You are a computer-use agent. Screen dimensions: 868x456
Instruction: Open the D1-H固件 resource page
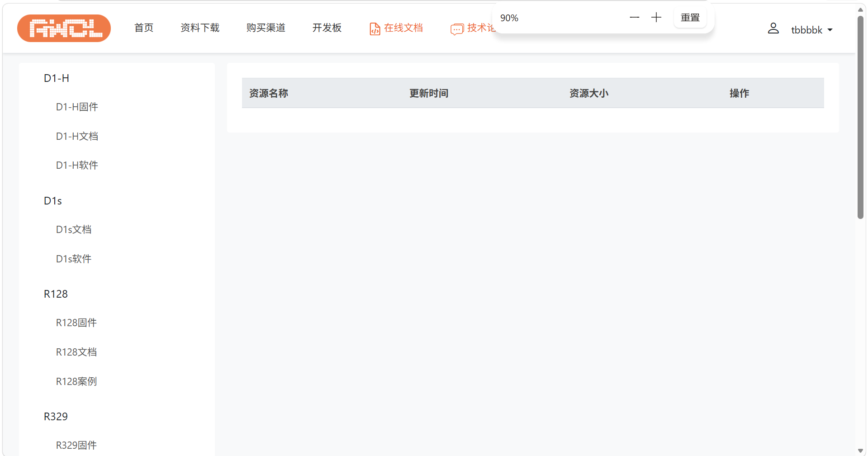(76, 107)
